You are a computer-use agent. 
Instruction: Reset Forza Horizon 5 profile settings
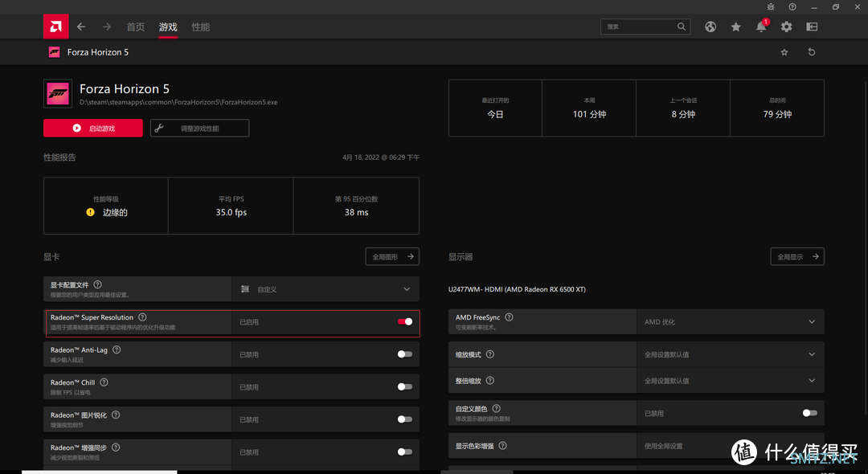pyautogui.click(x=812, y=52)
